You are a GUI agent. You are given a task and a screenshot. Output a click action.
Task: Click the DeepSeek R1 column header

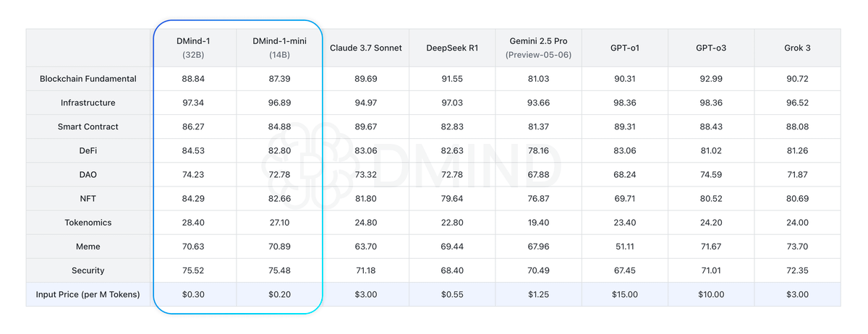pos(452,48)
